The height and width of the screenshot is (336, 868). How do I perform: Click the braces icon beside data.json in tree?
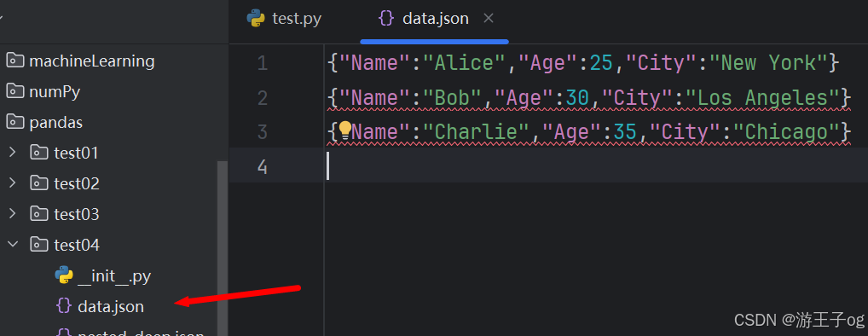click(64, 306)
